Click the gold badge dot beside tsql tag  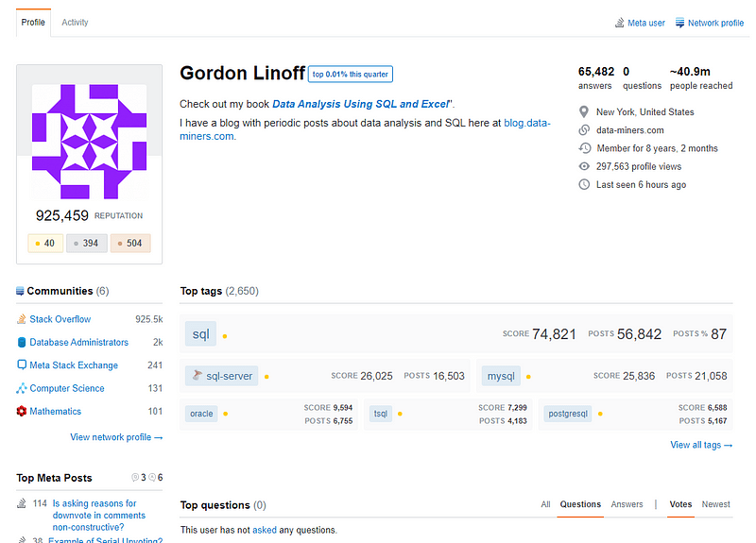click(x=400, y=414)
